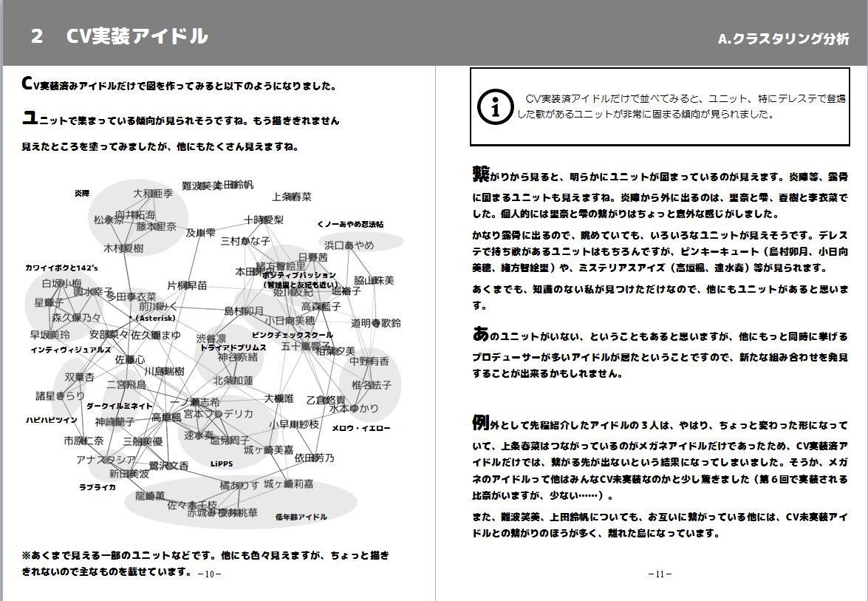The height and width of the screenshot is (601, 868).
Task: Click the node label "水本ゆかり"
Action: [355, 408]
